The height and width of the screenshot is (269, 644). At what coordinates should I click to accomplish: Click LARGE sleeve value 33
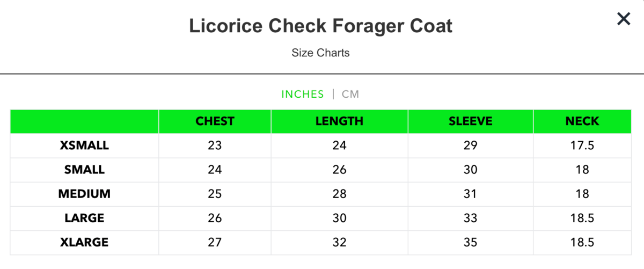pos(470,219)
